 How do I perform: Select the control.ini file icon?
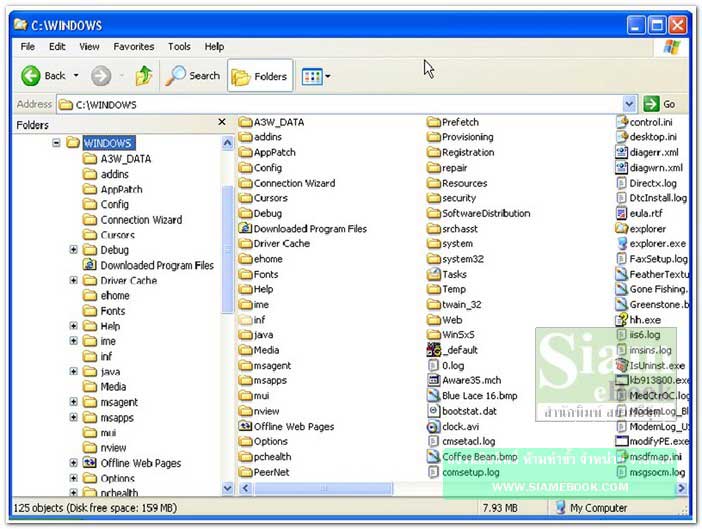click(622, 122)
